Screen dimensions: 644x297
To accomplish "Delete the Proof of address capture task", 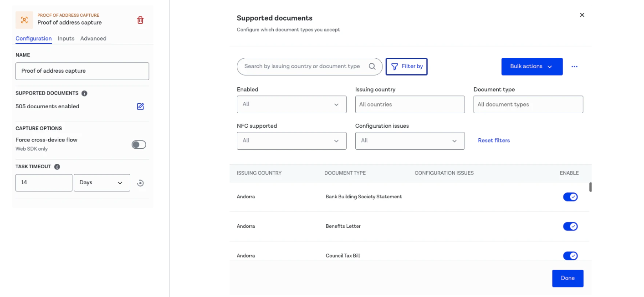I will (140, 20).
